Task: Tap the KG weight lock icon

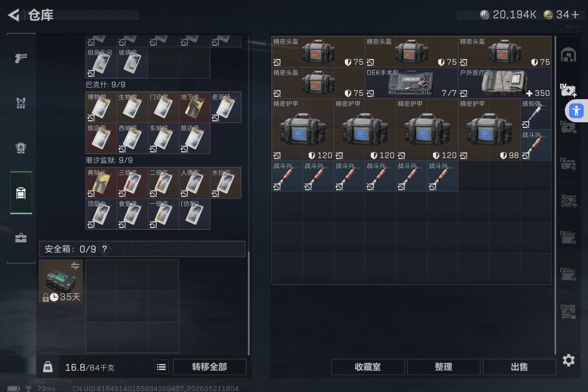Action: (x=48, y=367)
